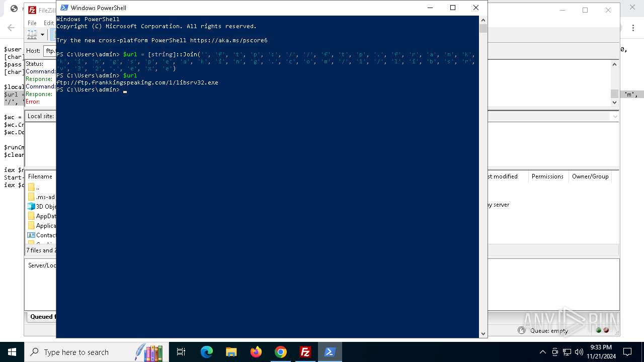644x362 pixels.
Task: Switch to Queued files tab in FileZilla
Action: tap(42, 317)
